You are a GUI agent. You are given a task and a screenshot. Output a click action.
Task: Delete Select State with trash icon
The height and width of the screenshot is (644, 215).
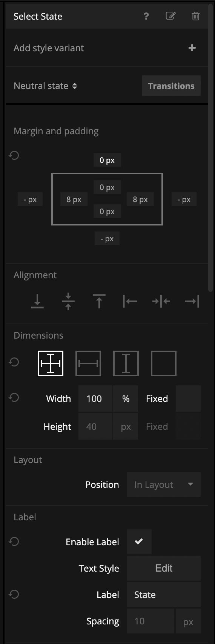coord(195,16)
